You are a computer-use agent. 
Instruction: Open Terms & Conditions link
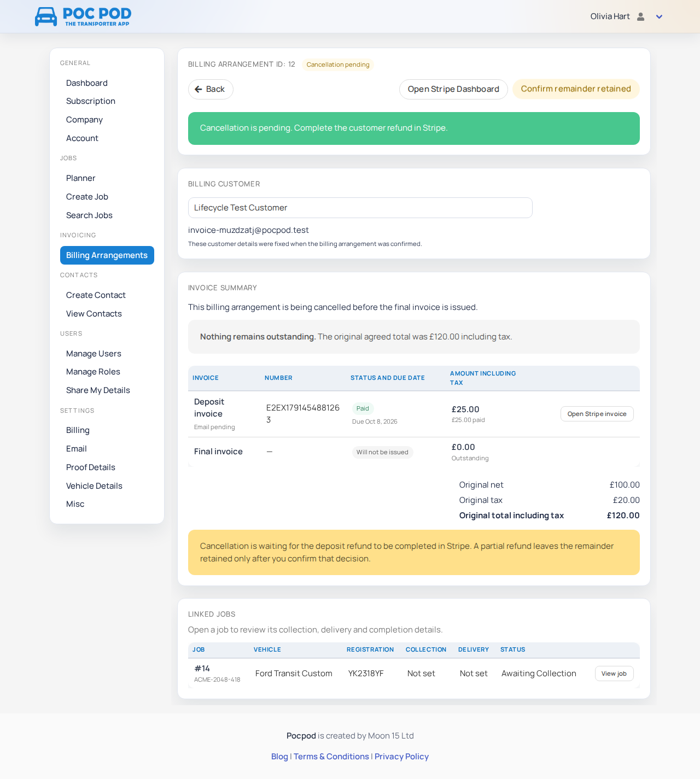pos(331,757)
